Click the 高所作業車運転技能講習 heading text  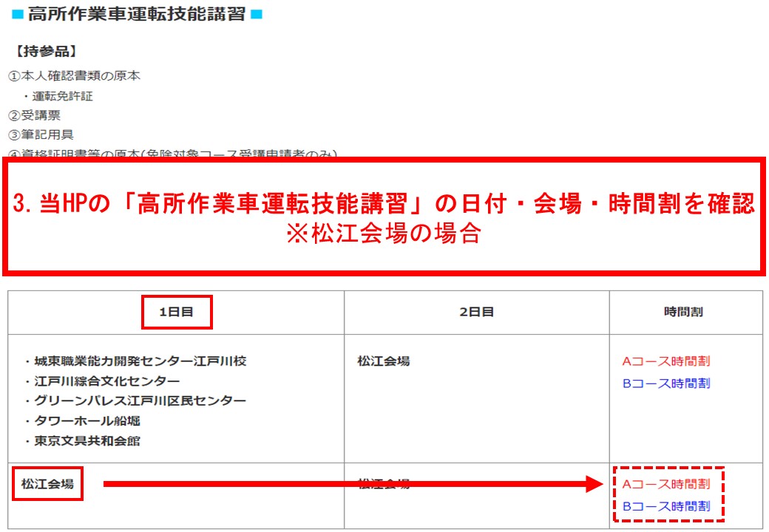137,15
